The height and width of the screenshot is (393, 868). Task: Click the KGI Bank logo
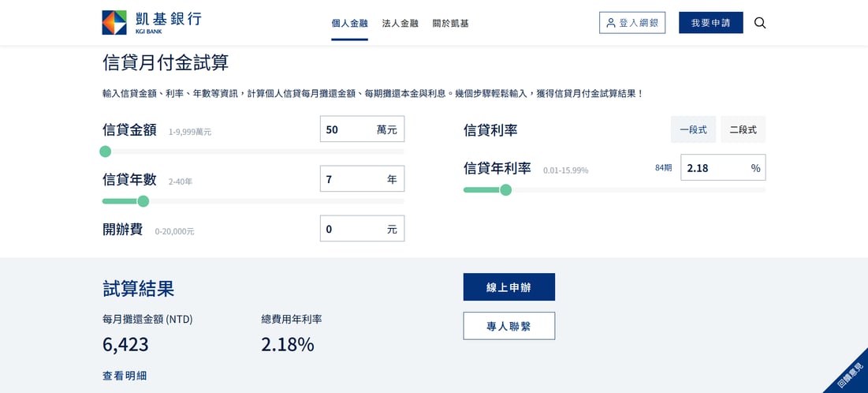(151, 23)
